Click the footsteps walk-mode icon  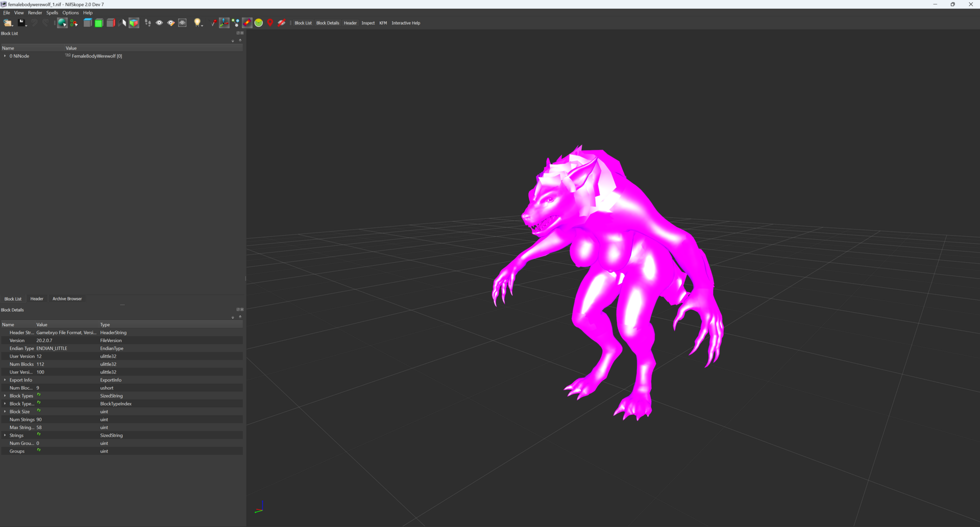click(x=148, y=23)
